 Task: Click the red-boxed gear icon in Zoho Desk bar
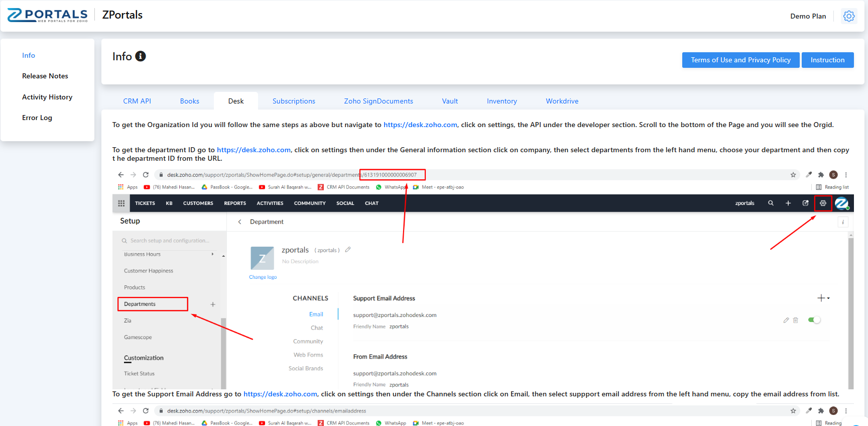(x=823, y=203)
